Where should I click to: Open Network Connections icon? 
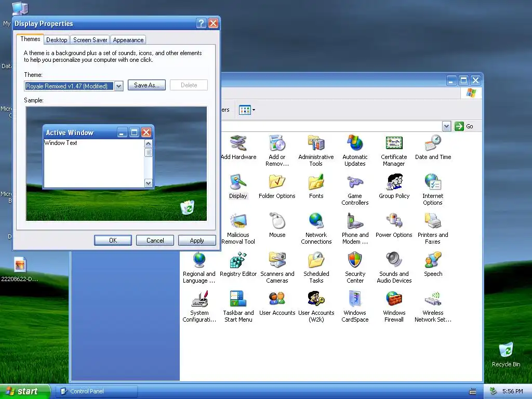(x=316, y=229)
